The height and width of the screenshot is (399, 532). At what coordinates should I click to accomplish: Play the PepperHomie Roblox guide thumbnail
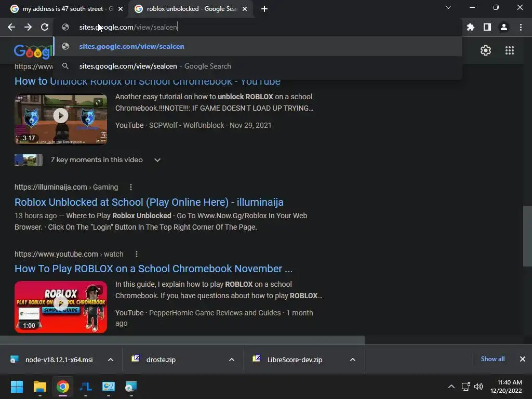tap(61, 307)
